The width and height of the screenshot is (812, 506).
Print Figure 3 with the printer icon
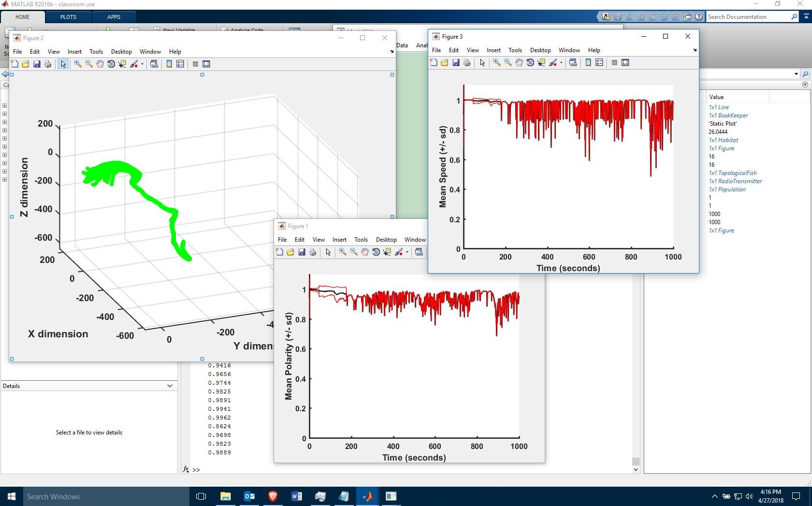pos(467,62)
